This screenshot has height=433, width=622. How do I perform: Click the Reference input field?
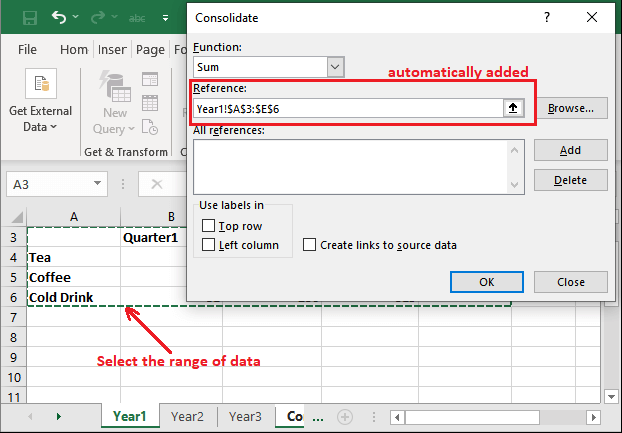[x=348, y=109]
